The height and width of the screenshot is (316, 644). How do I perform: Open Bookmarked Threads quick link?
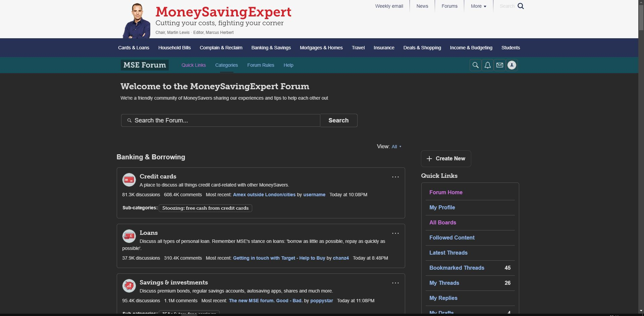point(457,268)
